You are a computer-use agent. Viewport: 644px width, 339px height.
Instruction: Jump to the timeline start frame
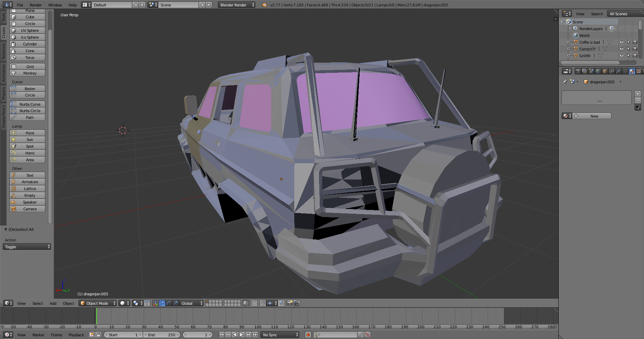pos(221,335)
